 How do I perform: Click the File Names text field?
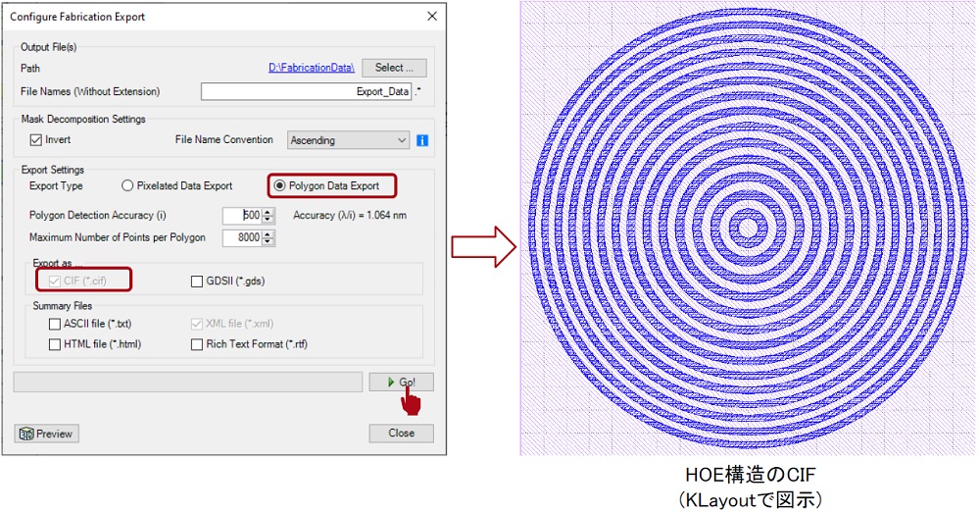pos(306,91)
